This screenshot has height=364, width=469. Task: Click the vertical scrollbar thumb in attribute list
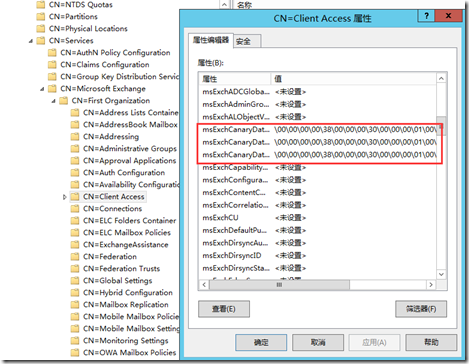(x=441, y=126)
